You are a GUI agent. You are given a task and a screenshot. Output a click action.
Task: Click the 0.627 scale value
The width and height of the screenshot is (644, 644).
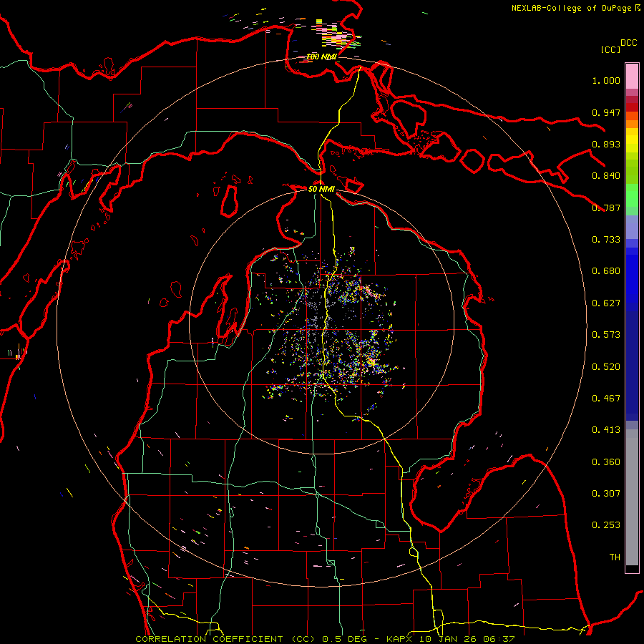pyautogui.click(x=606, y=303)
